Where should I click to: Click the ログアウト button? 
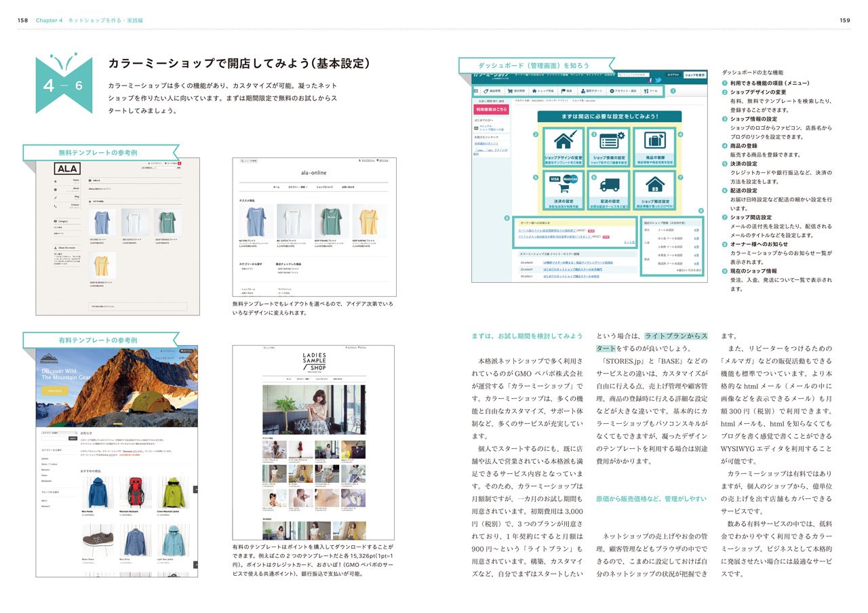pyautogui.click(x=673, y=75)
